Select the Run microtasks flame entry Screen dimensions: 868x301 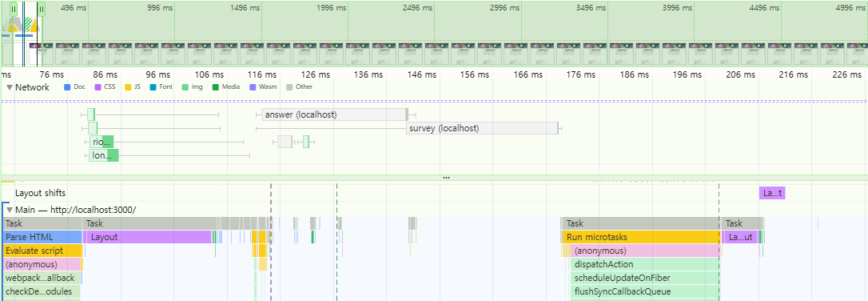pos(640,237)
